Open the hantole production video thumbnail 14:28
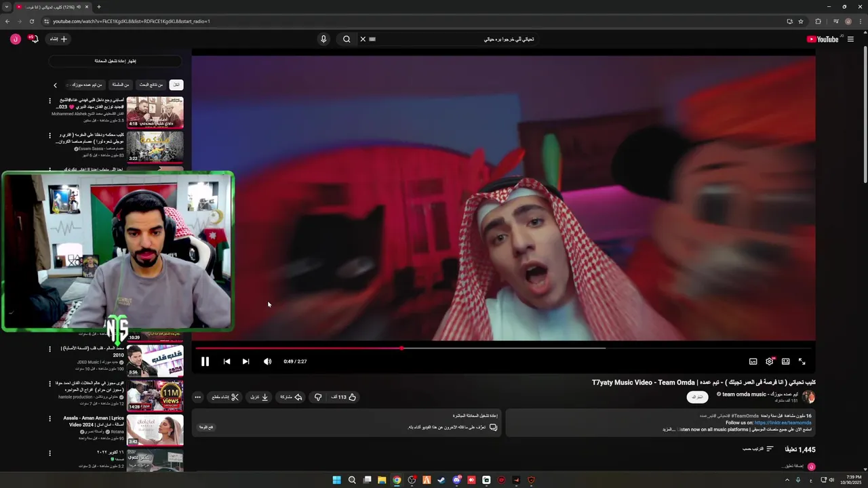The height and width of the screenshot is (488, 868). click(x=155, y=395)
